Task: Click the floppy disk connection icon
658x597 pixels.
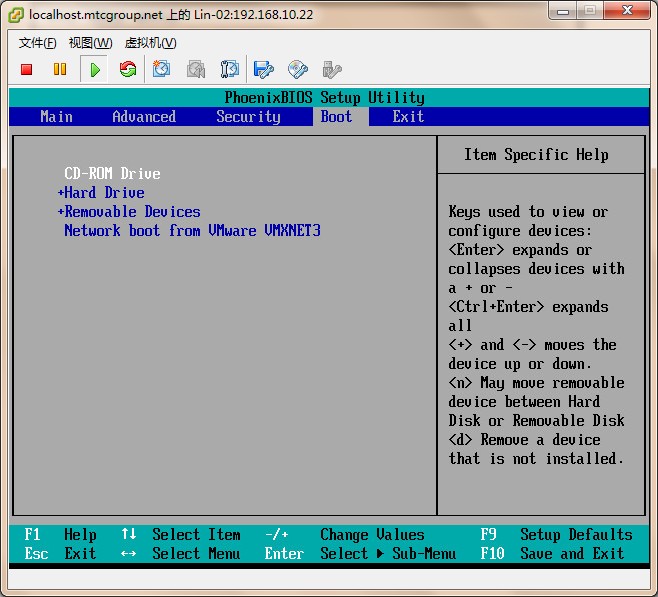Action: tap(264, 70)
